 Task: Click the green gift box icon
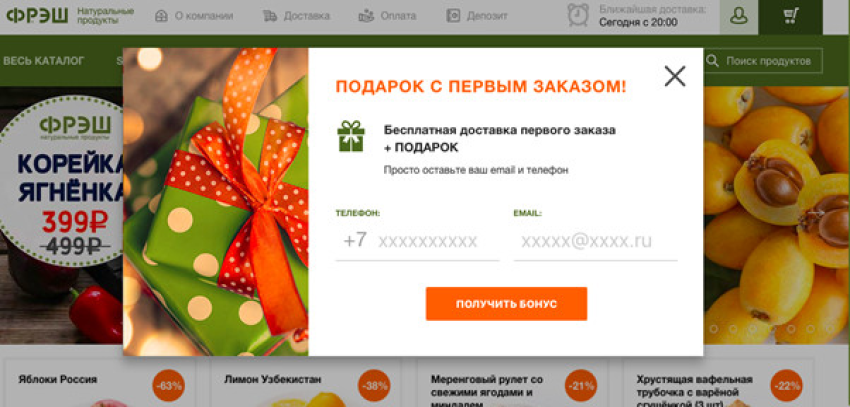click(351, 137)
